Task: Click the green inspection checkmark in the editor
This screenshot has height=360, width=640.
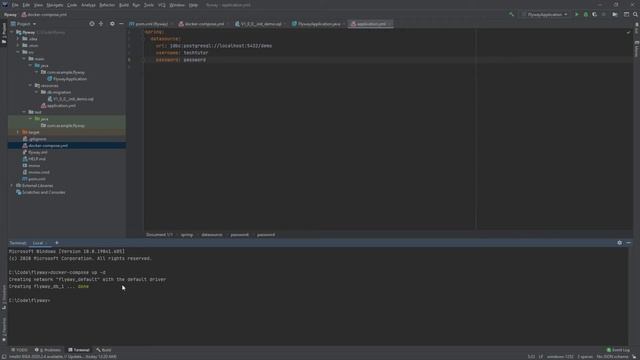Action: tap(628, 32)
